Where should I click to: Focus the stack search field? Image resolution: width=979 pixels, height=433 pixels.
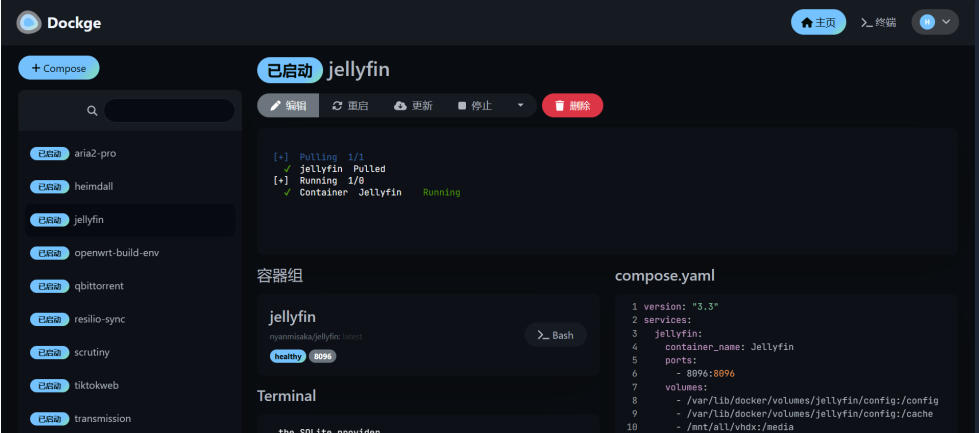169,110
